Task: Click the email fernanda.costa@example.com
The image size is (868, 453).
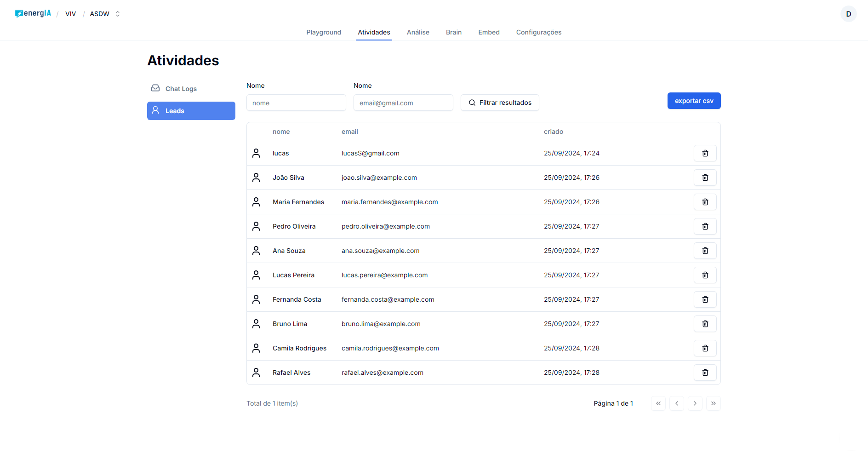Action: point(388,299)
